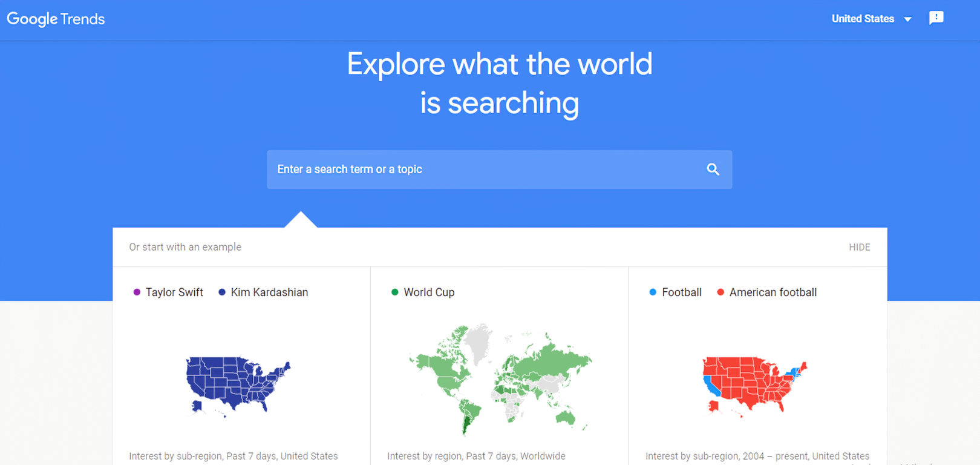Viewport: 980px width, 465px height.
Task: Click the dark blue Kim Kardashian dot
Action: point(222,292)
